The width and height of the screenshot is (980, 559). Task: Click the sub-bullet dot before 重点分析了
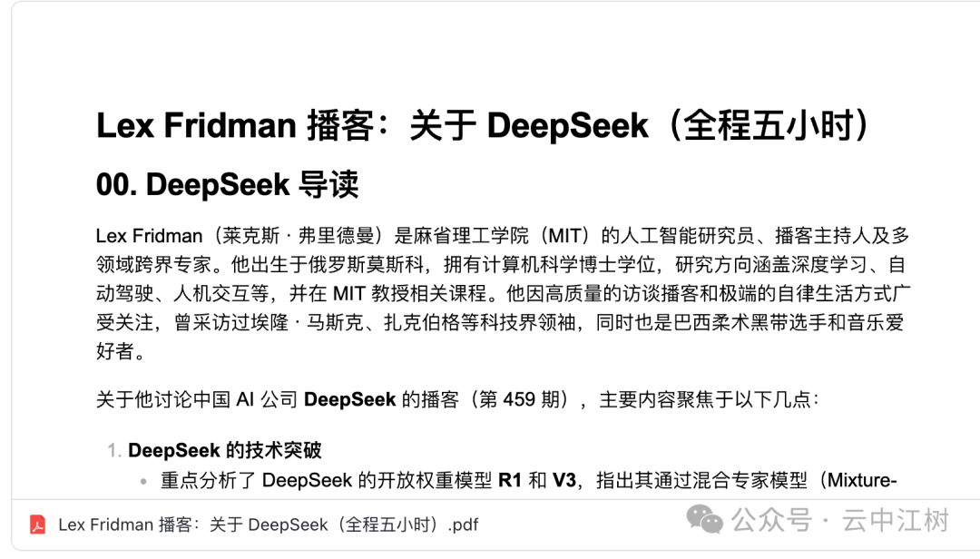pos(143,482)
